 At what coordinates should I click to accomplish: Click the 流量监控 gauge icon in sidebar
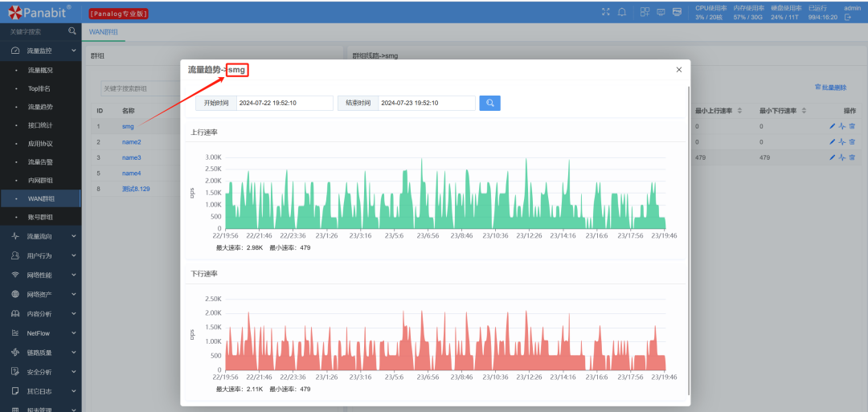point(15,51)
